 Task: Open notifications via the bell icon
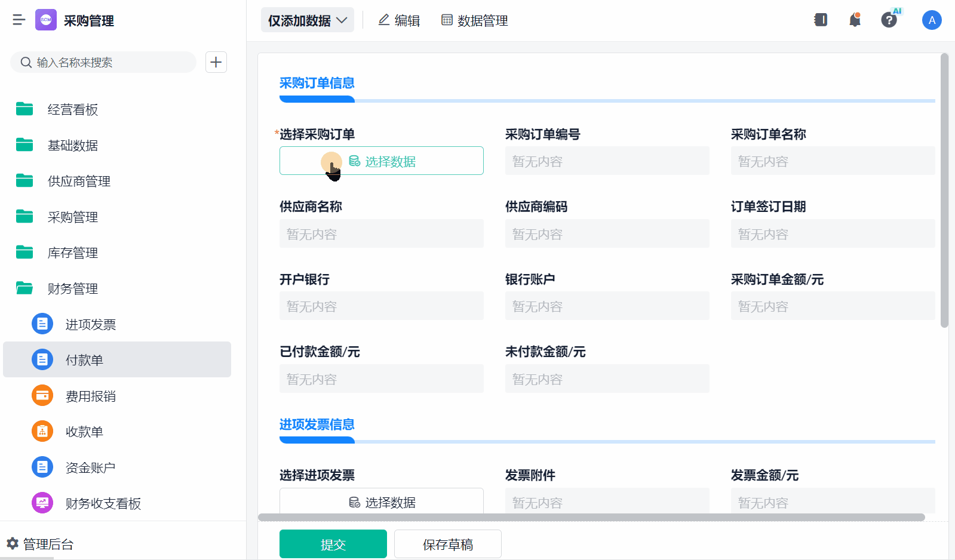click(855, 20)
